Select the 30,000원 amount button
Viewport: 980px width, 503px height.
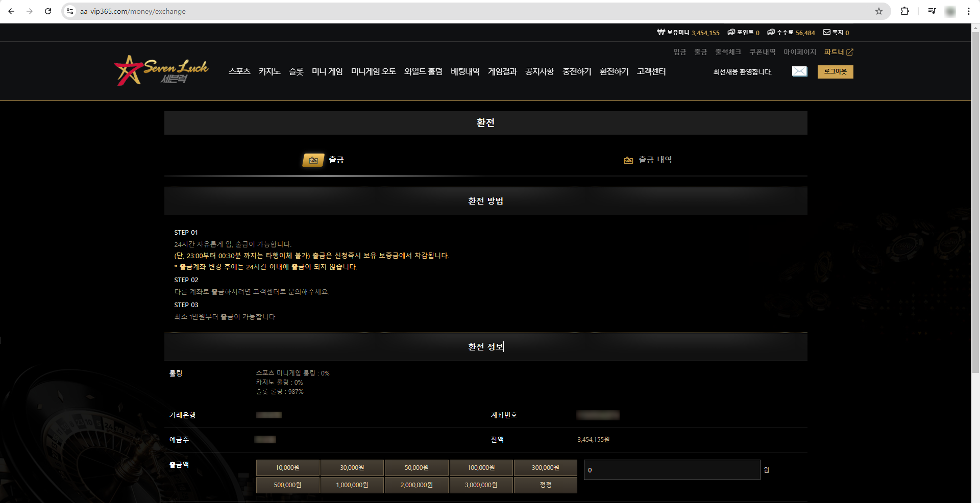352,468
